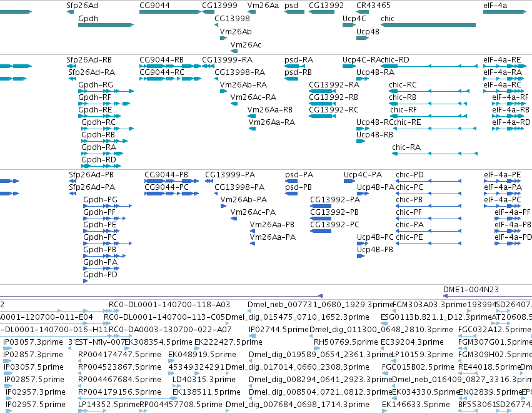This screenshot has height=414, width=532.
Task: Select the CG13998 gene label
Action: click(x=232, y=19)
